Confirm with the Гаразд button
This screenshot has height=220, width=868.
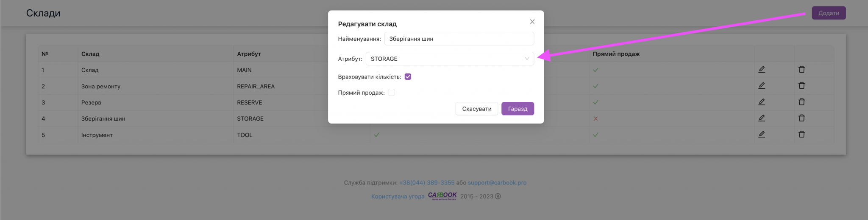point(517,109)
